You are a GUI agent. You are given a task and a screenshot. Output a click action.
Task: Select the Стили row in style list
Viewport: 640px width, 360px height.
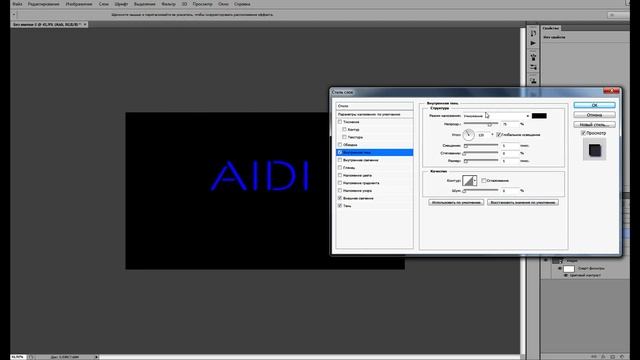tap(374, 106)
